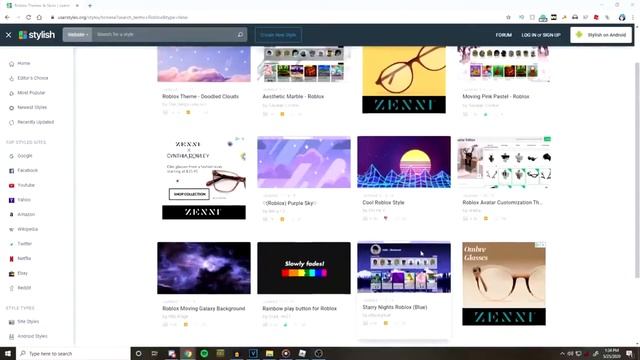The width and height of the screenshot is (640, 360).
Task: Click the Ombre Glasses Zenni ad
Action: point(504,284)
